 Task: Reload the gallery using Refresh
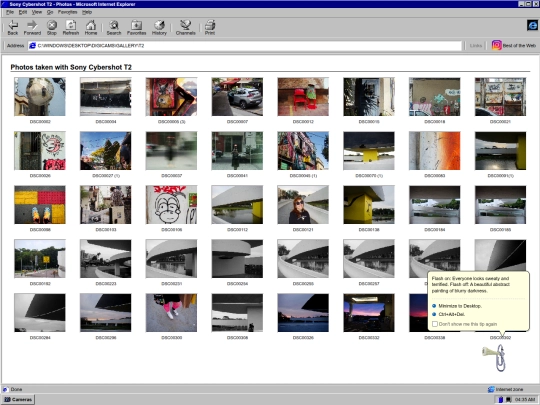tap(71, 27)
